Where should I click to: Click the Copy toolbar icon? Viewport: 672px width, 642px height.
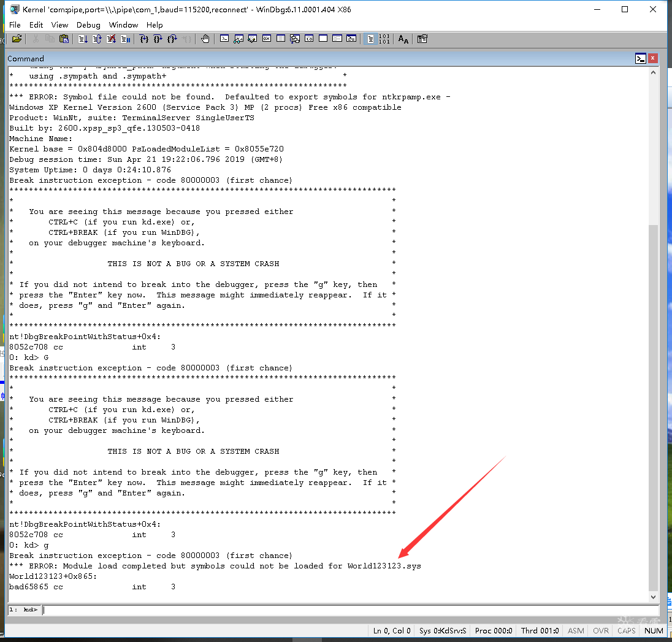pos(50,39)
